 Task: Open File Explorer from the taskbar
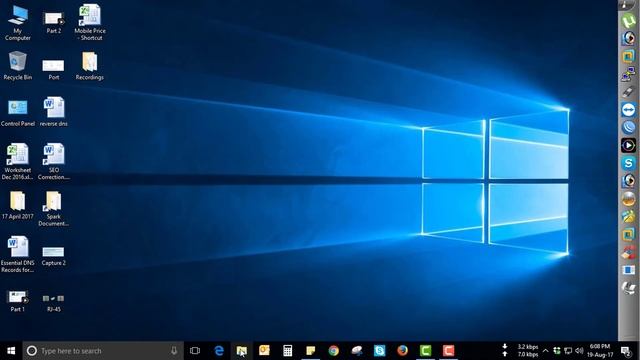click(242, 351)
